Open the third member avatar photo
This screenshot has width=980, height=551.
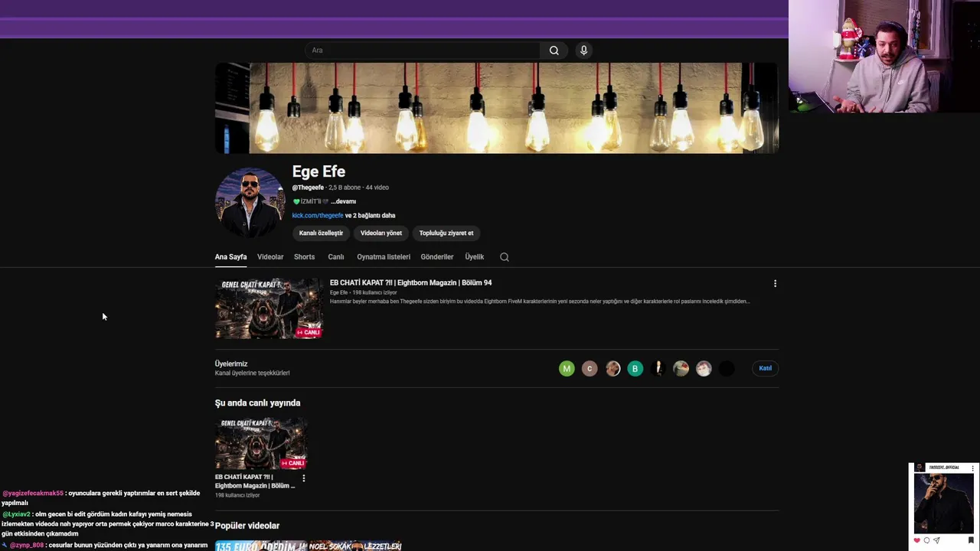point(612,369)
